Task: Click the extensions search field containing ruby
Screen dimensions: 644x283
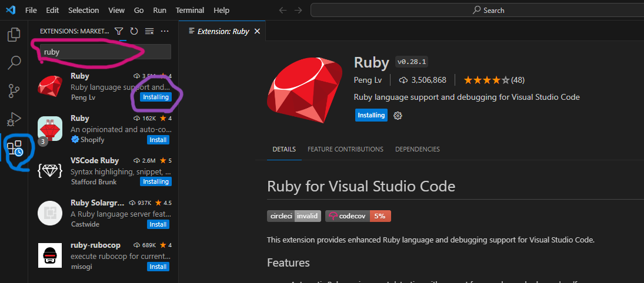Action: pyautogui.click(x=105, y=52)
